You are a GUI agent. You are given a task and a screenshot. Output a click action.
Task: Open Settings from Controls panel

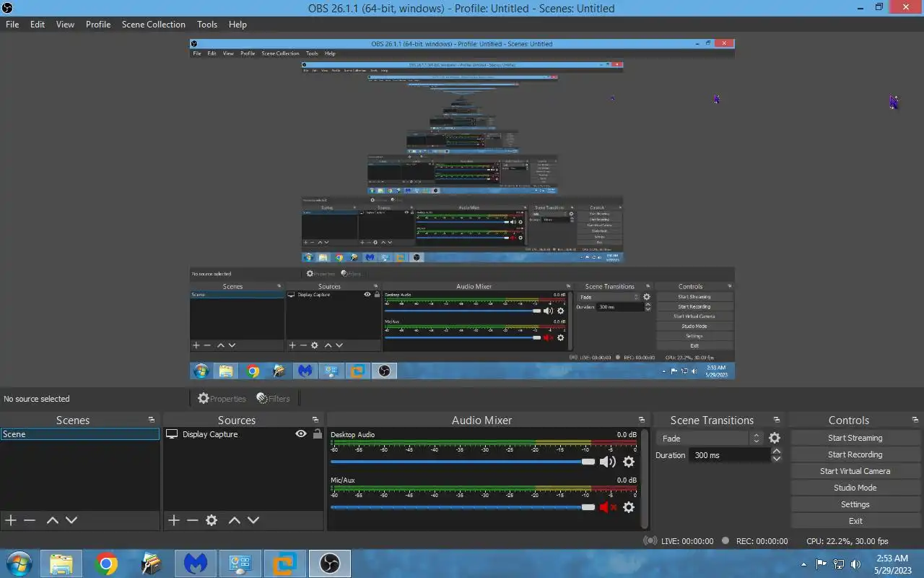855,504
